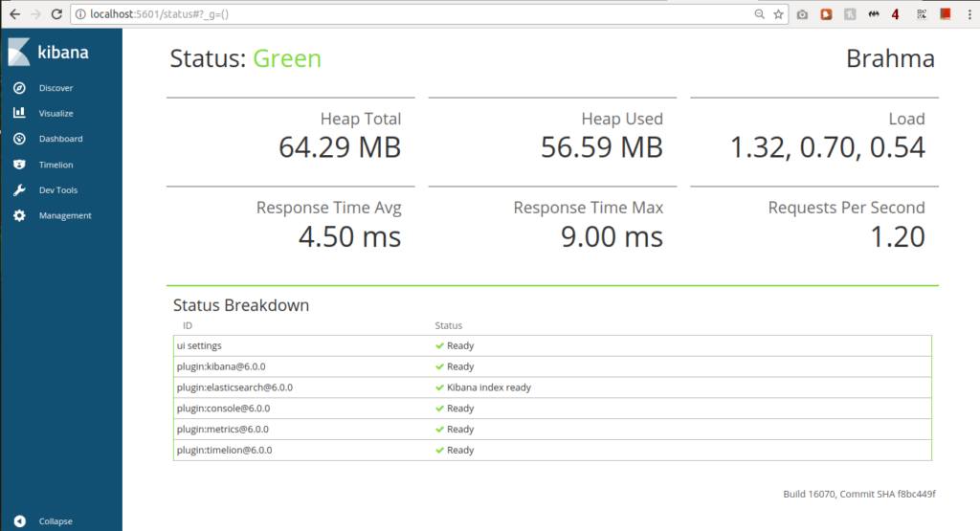The height and width of the screenshot is (531, 980).
Task: Click the ID column header
Action: tap(188, 325)
